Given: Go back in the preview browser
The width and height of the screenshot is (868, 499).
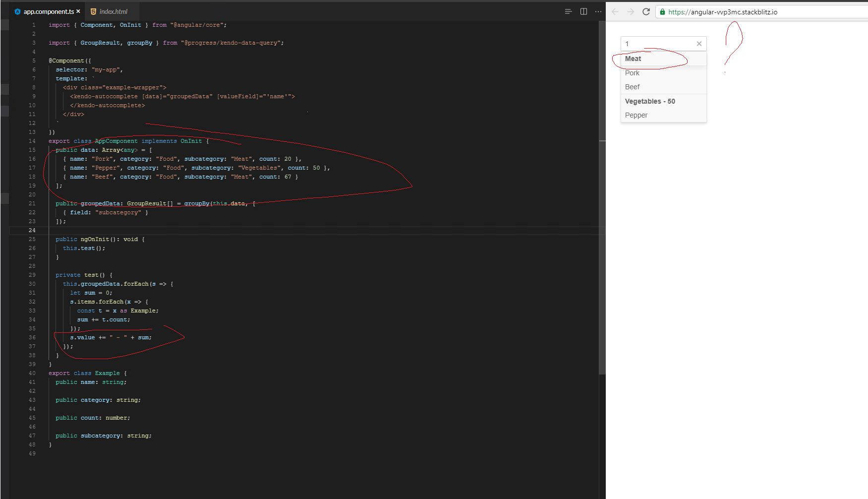Looking at the screenshot, I should 615,12.
